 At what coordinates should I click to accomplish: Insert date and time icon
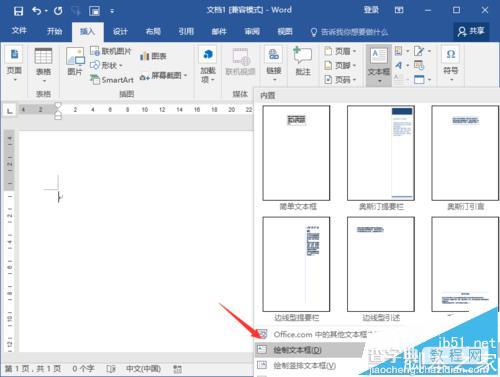pos(419,65)
